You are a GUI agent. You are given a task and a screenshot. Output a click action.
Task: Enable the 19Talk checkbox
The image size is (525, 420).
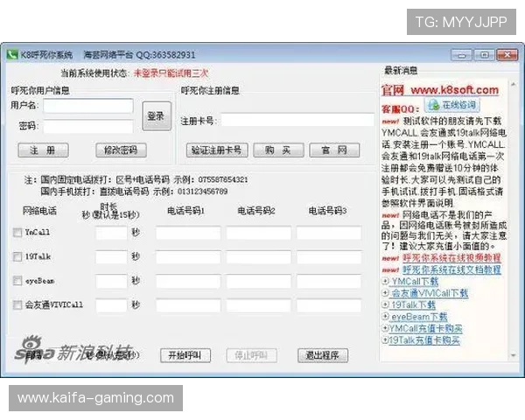(17, 256)
